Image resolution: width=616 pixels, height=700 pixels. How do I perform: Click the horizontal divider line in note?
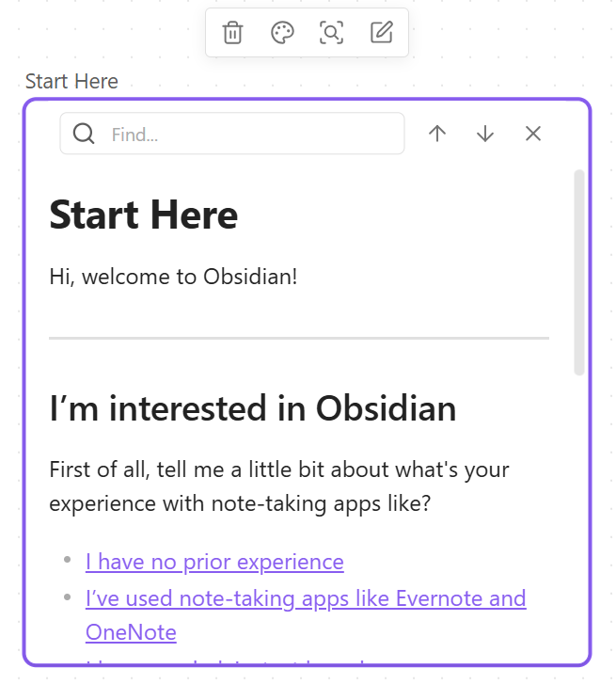(298, 337)
